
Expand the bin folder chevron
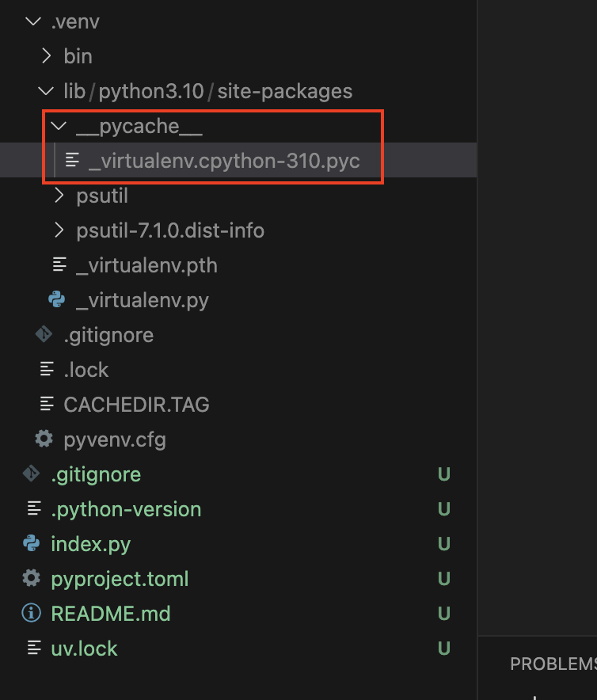click(46, 56)
